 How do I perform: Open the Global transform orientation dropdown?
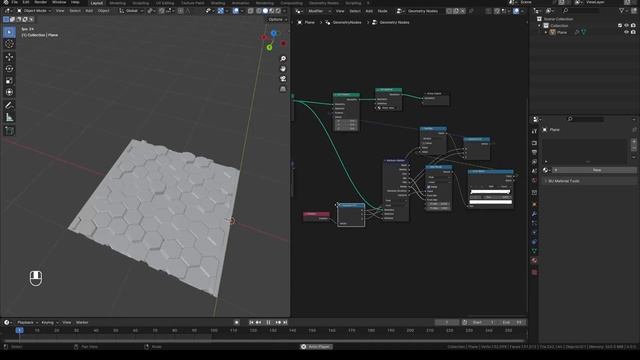131,11
